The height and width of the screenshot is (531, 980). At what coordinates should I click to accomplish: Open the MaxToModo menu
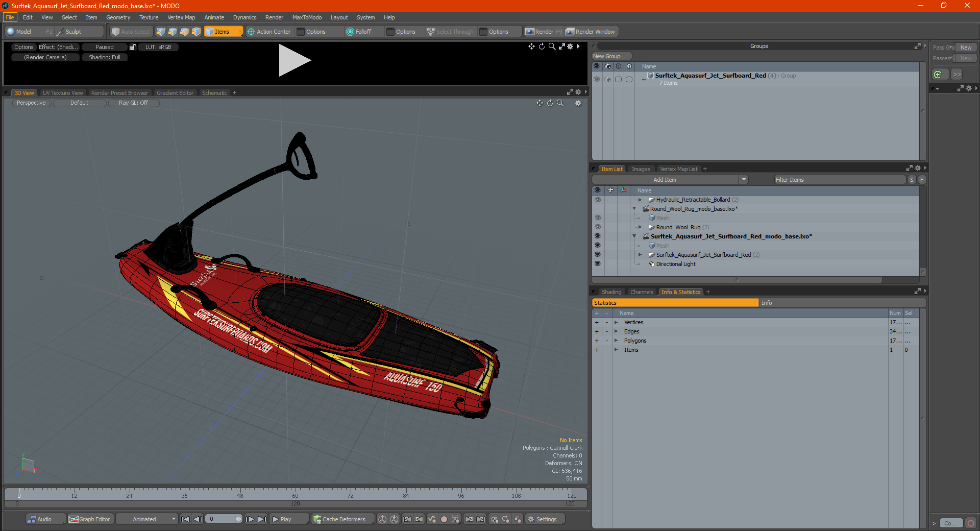coord(307,17)
